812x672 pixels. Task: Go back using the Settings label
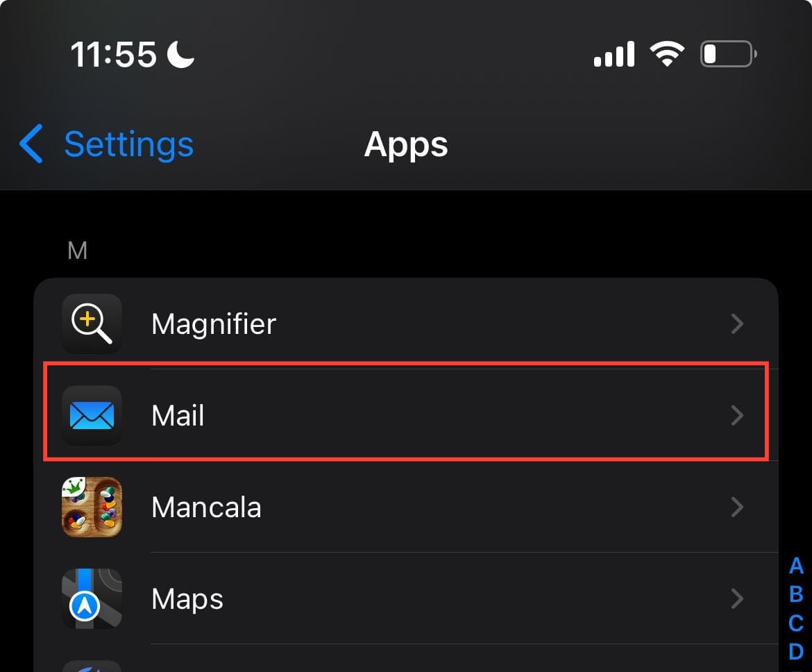[128, 144]
